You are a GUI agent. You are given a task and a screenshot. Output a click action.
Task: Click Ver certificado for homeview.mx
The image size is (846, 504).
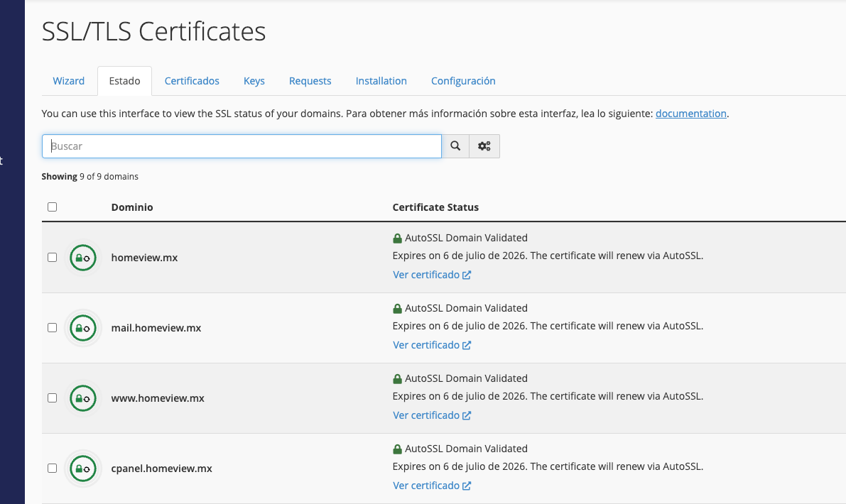(x=431, y=275)
